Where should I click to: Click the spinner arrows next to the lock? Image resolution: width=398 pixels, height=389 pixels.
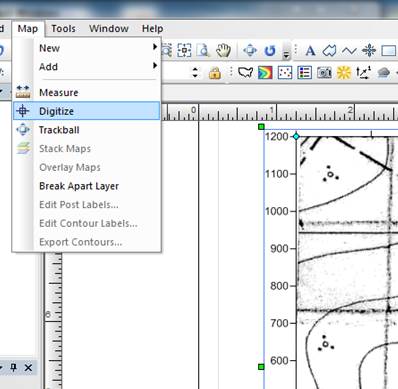click(x=195, y=72)
